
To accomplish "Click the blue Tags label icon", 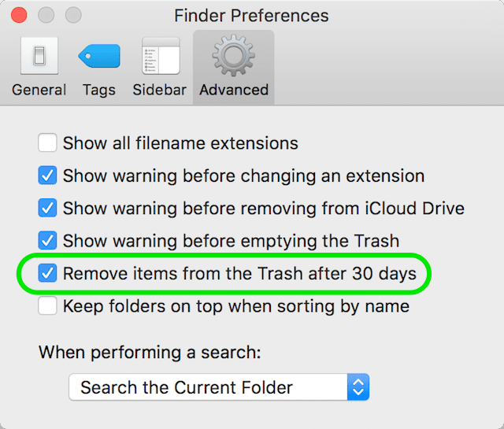I will (x=98, y=57).
